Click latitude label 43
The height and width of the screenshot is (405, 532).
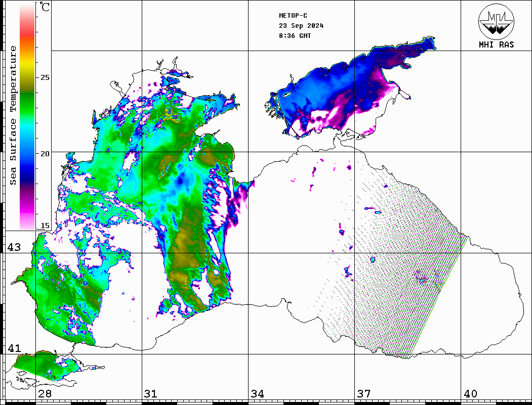14,247
